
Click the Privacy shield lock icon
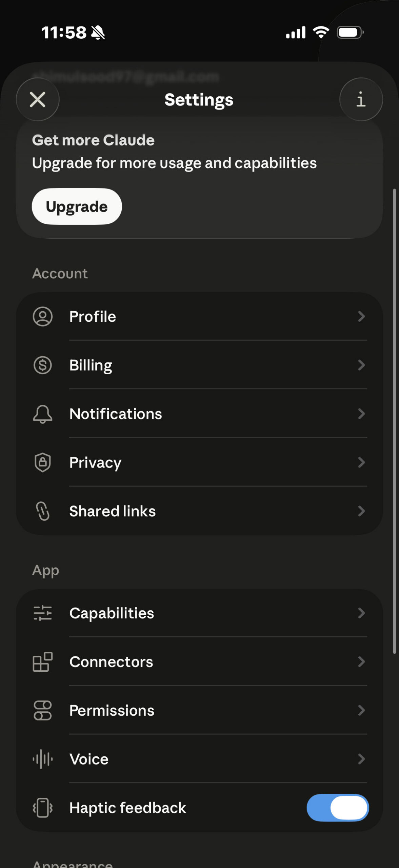tap(43, 462)
